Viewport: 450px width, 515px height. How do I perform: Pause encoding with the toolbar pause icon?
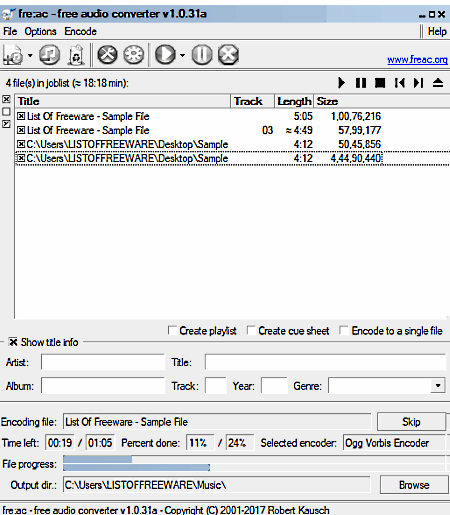tap(202, 55)
